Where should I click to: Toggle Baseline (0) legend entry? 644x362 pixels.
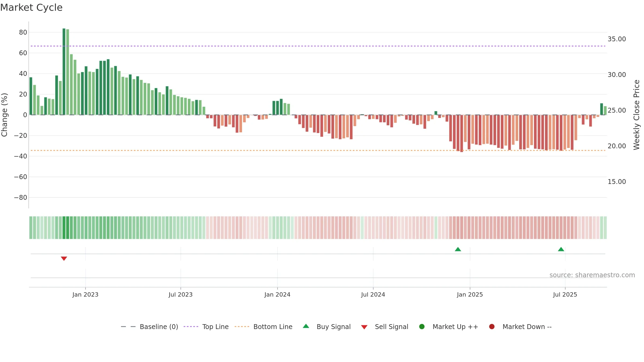(149, 327)
